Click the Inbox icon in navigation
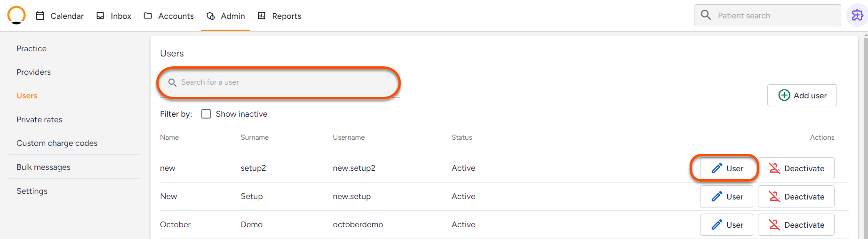 [100, 16]
